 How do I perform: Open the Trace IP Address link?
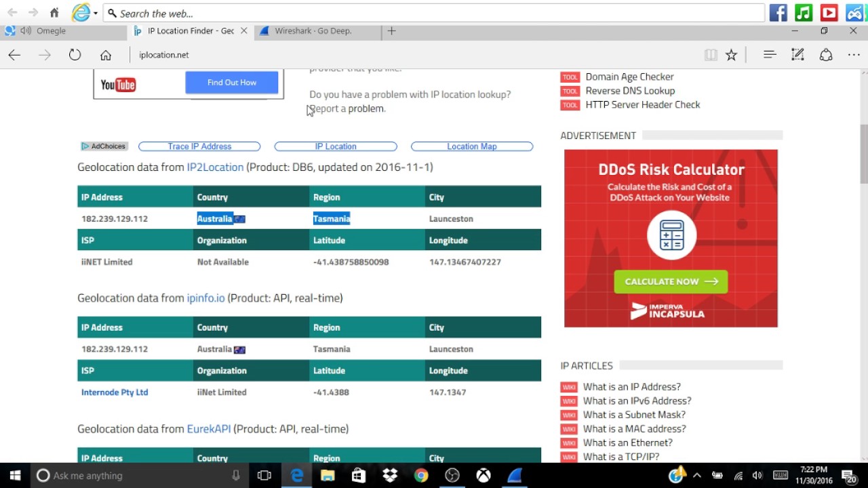click(x=199, y=146)
